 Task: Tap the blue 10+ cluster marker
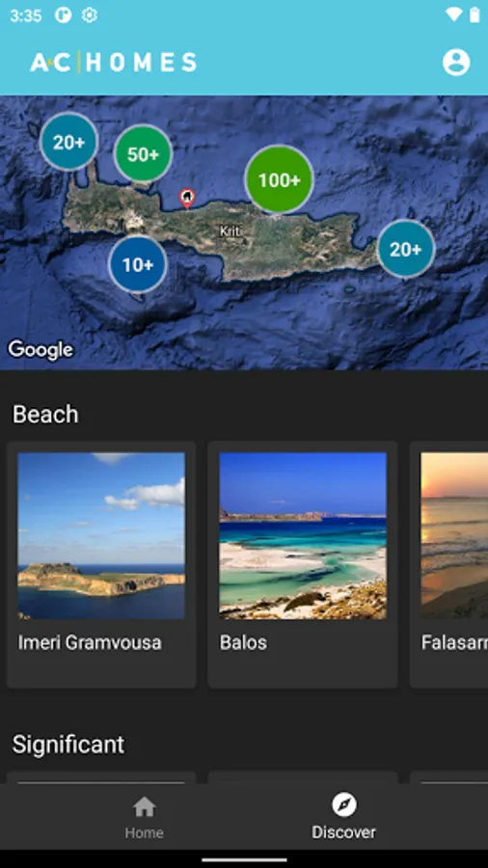(x=138, y=264)
